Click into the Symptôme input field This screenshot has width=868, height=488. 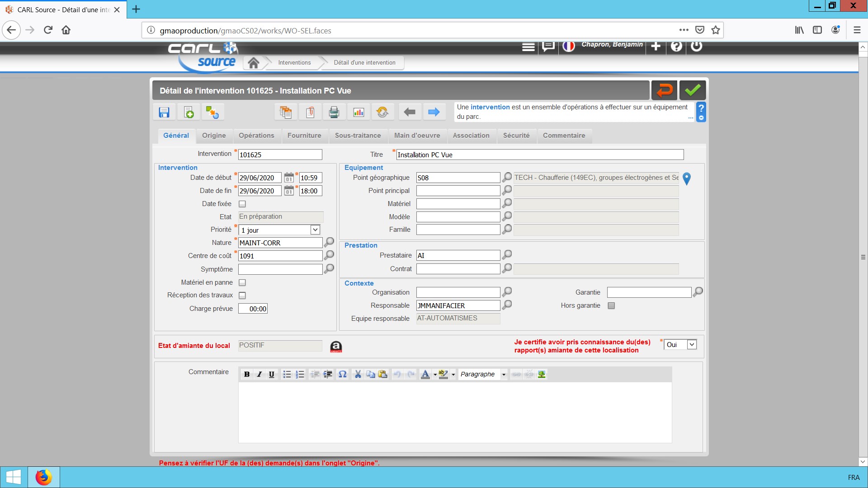tap(280, 269)
